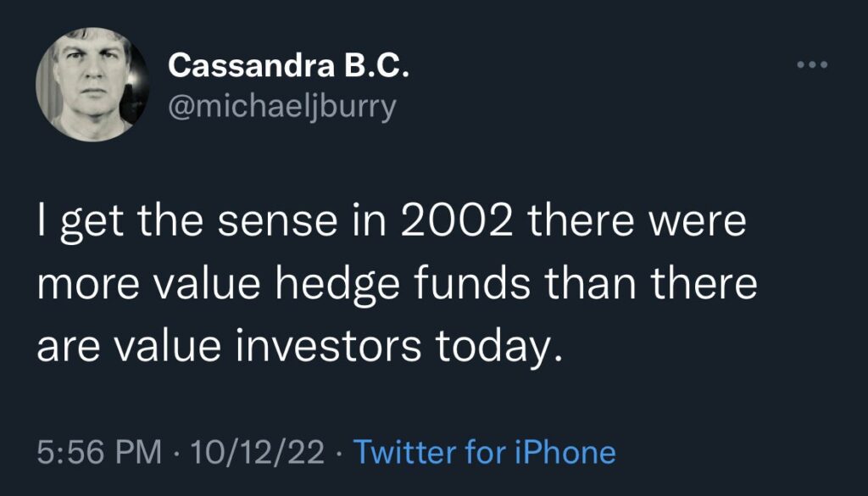Image resolution: width=868 pixels, height=496 pixels.
Task: Open the three-dot more options menu
Action: tap(810, 65)
